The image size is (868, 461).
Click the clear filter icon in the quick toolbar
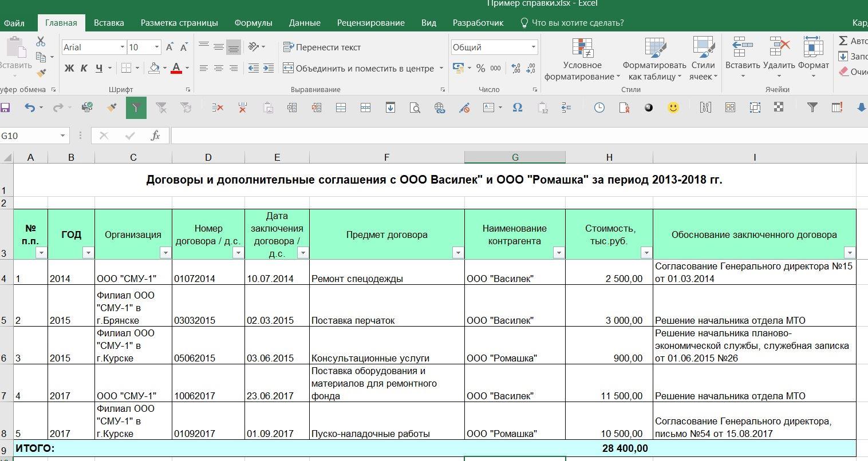click(x=161, y=107)
